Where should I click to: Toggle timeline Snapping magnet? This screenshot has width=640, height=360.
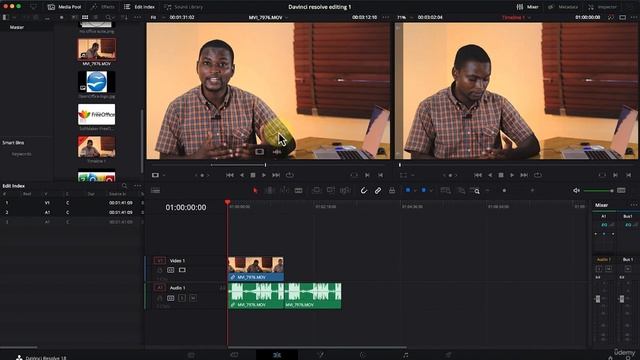(x=364, y=191)
